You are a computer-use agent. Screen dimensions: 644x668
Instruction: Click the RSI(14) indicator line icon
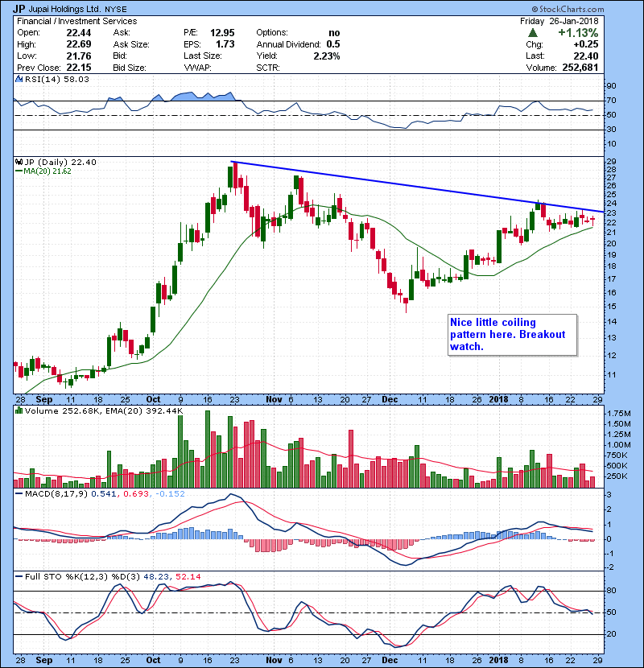(x=19, y=79)
